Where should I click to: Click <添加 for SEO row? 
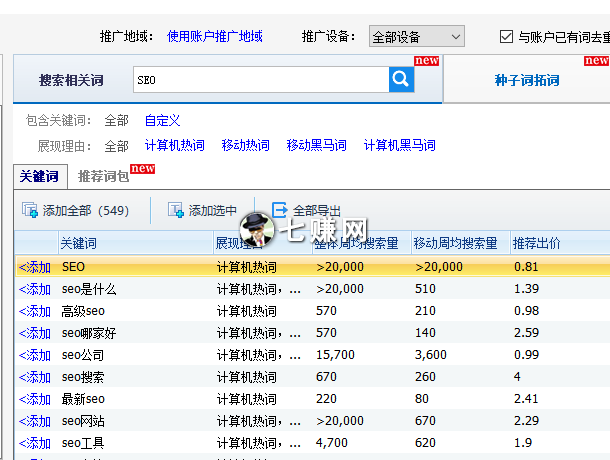[35, 267]
